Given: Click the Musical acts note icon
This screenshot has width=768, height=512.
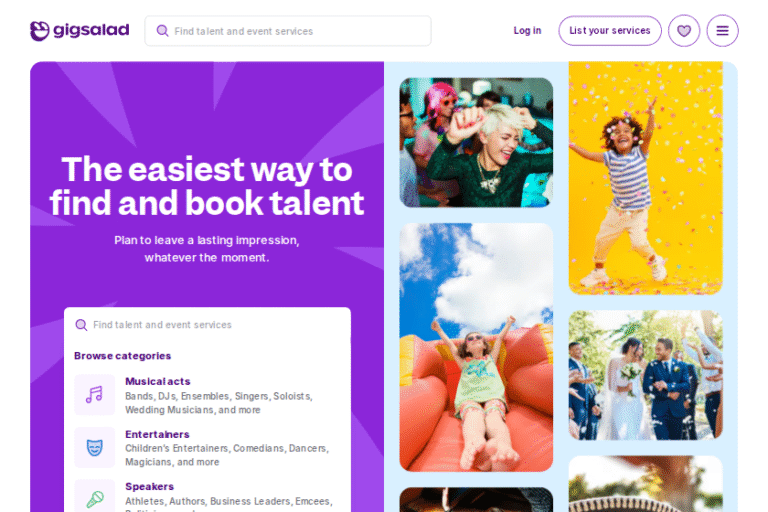Looking at the screenshot, I should tap(95, 395).
